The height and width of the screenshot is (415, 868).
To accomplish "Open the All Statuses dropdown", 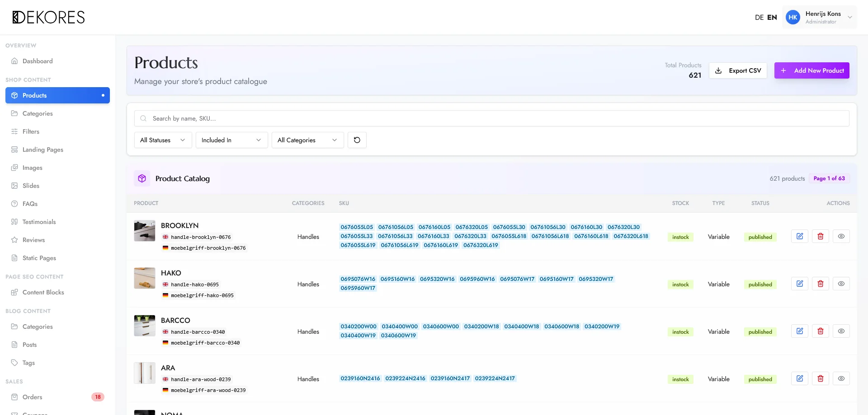I will [x=163, y=140].
